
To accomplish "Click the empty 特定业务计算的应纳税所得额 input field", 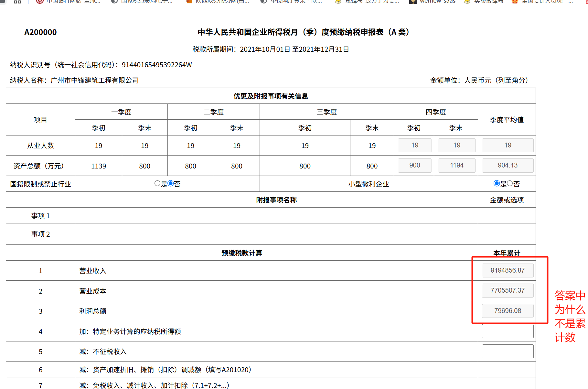I will coord(508,331).
